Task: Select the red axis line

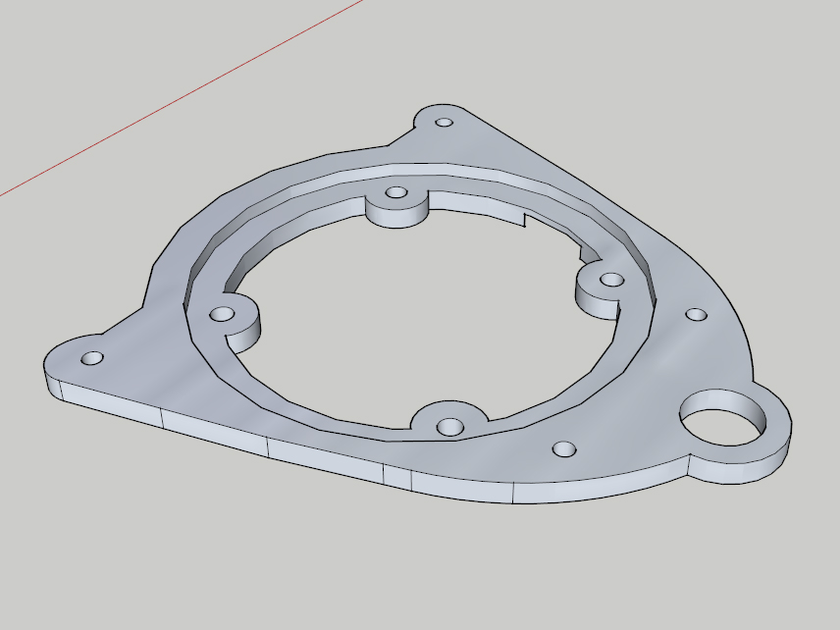Action: point(182,97)
